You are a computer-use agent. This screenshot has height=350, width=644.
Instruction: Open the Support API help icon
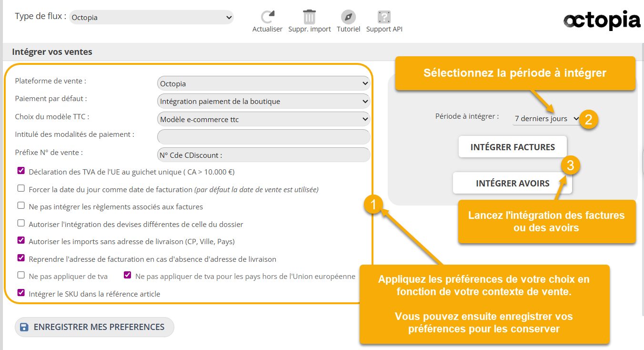pos(384,17)
